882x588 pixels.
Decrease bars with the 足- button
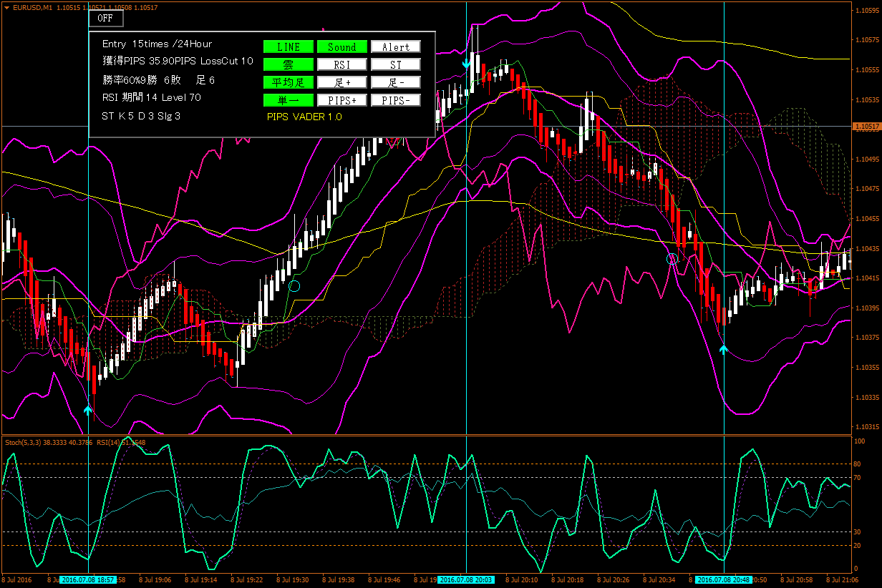[396, 82]
